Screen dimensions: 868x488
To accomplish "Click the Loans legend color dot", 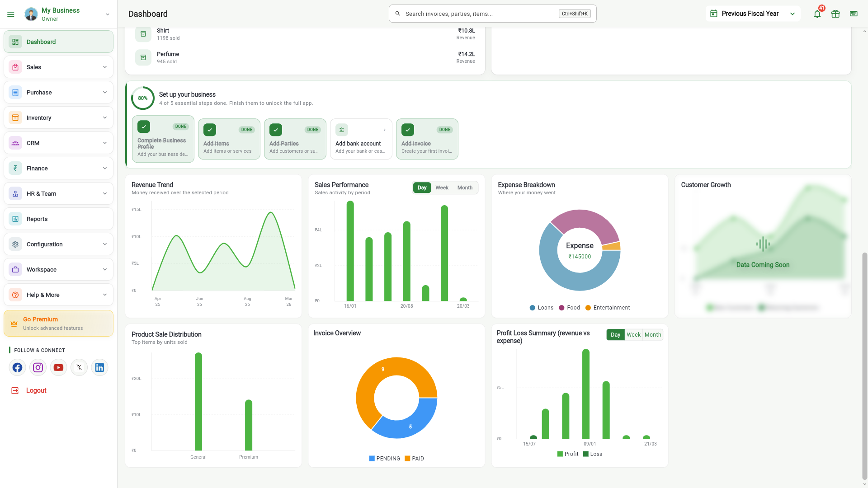I will pos(532,308).
